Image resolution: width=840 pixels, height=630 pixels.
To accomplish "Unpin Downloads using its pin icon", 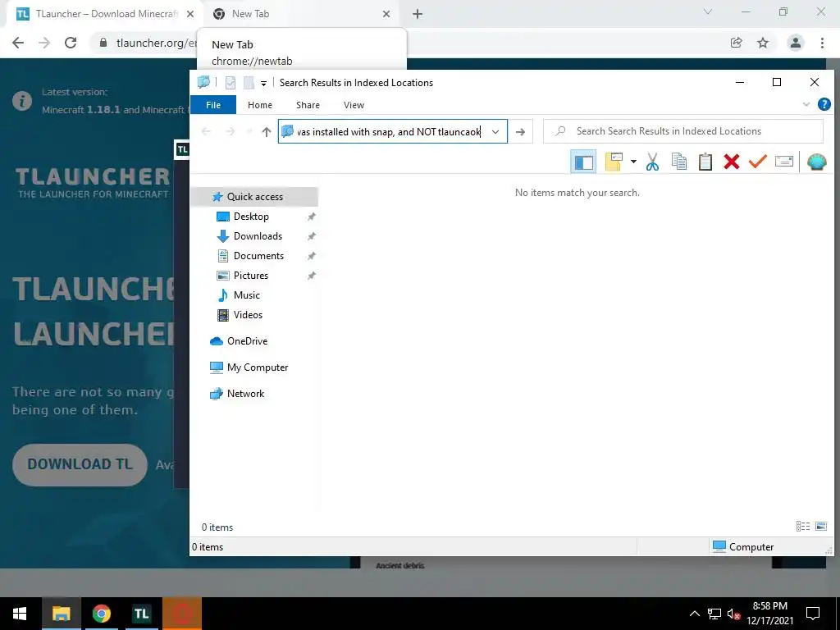I will coord(311,236).
